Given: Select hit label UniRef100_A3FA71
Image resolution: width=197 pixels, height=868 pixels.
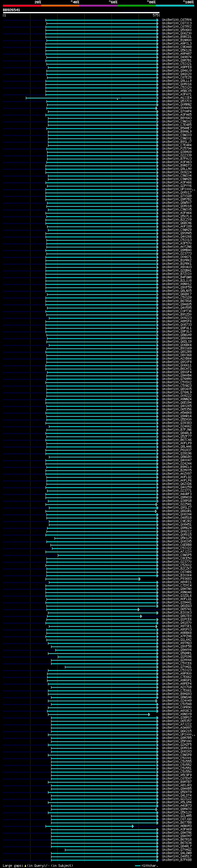Looking at the screenshot, I should click(x=177, y=94).
